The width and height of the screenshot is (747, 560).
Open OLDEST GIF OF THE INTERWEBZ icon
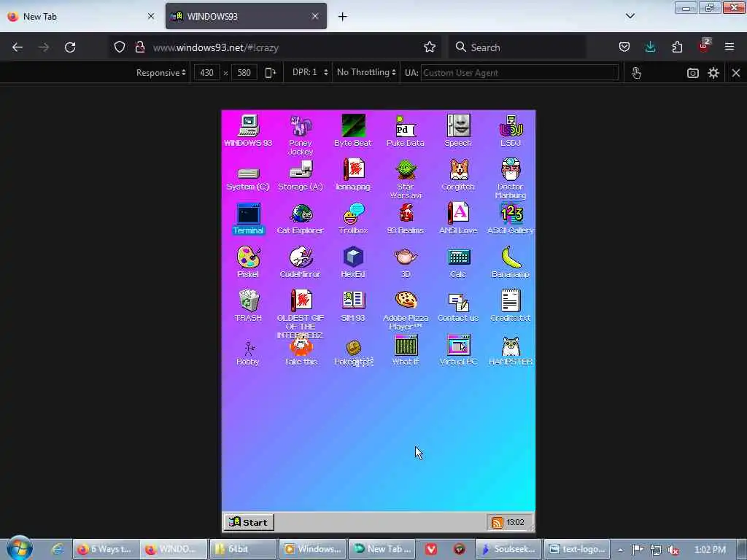(301, 301)
